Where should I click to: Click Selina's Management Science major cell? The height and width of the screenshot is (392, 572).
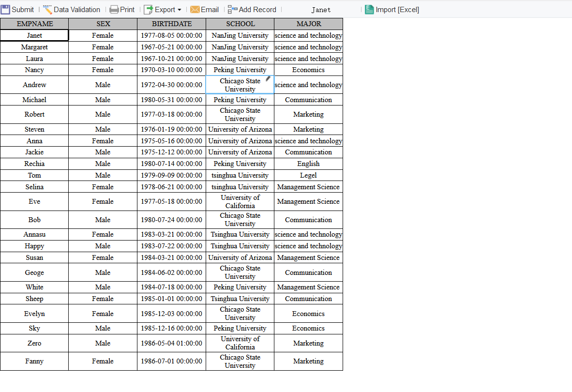(x=308, y=187)
